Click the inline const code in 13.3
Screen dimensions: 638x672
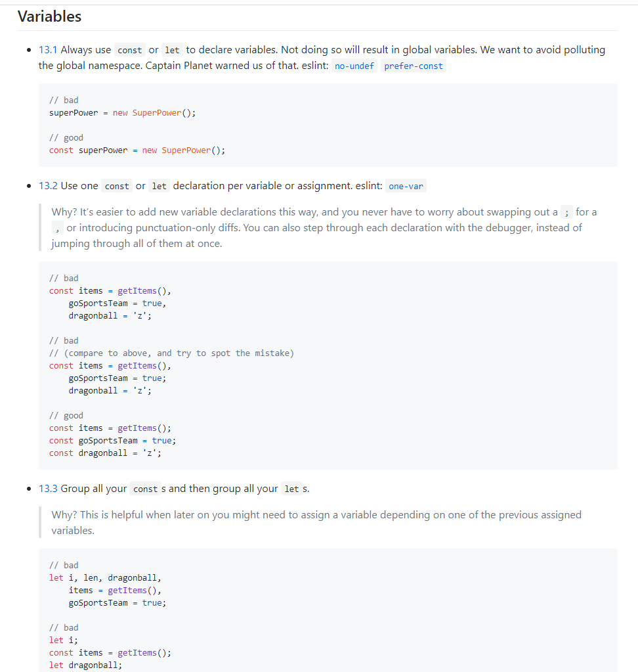tap(145, 489)
